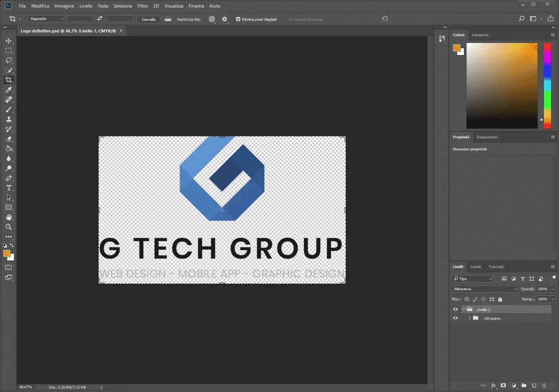This screenshot has width=559, height=392.
Task: Reset the crop box with undo arrow
Action: tap(385, 18)
